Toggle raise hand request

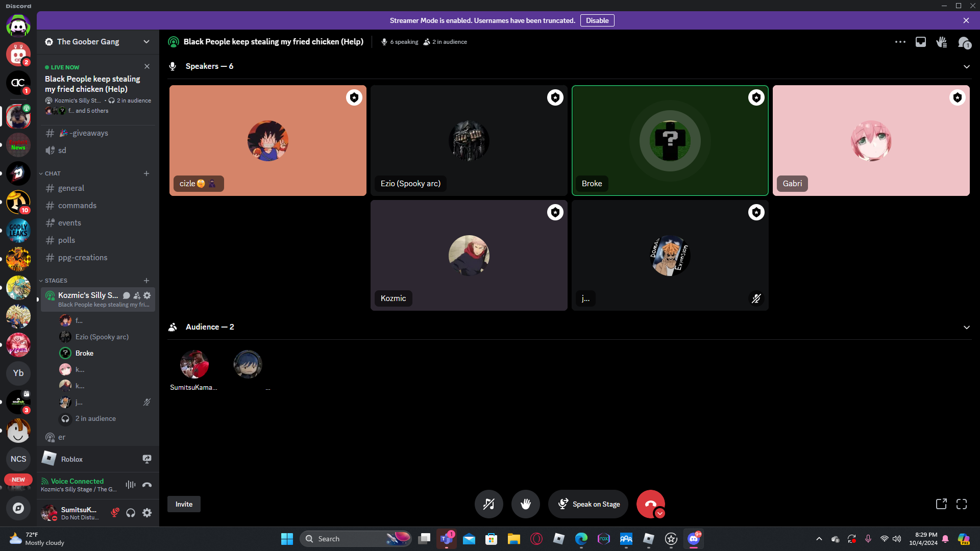[x=526, y=504]
